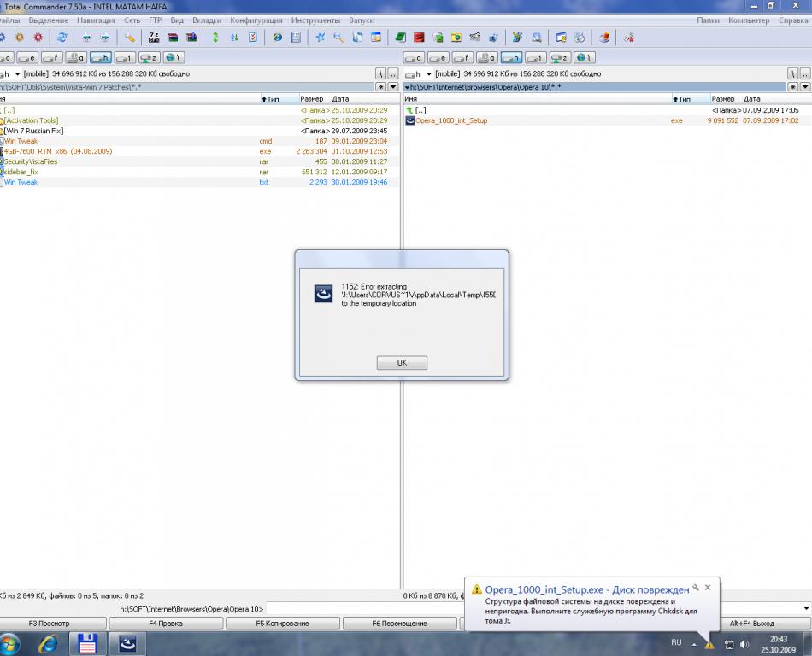Select drive f in the right panel

tap(462, 58)
